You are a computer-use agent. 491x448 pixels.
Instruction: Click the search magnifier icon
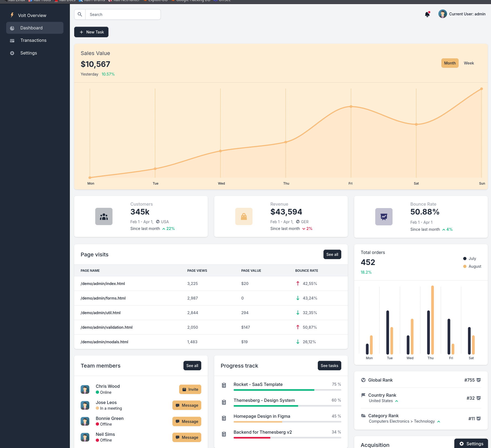point(80,15)
